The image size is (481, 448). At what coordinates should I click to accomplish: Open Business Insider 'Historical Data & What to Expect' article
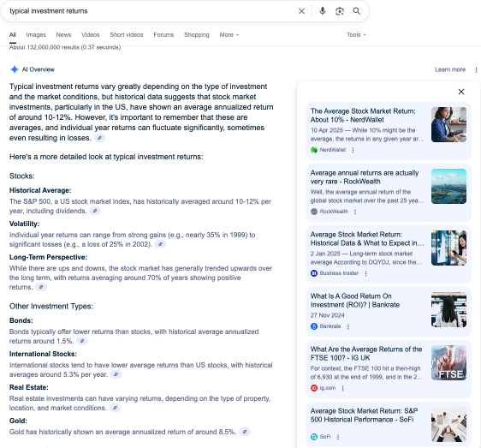click(x=367, y=239)
